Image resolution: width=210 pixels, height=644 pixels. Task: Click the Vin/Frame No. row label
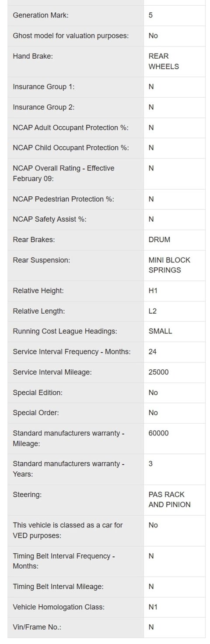point(37,627)
